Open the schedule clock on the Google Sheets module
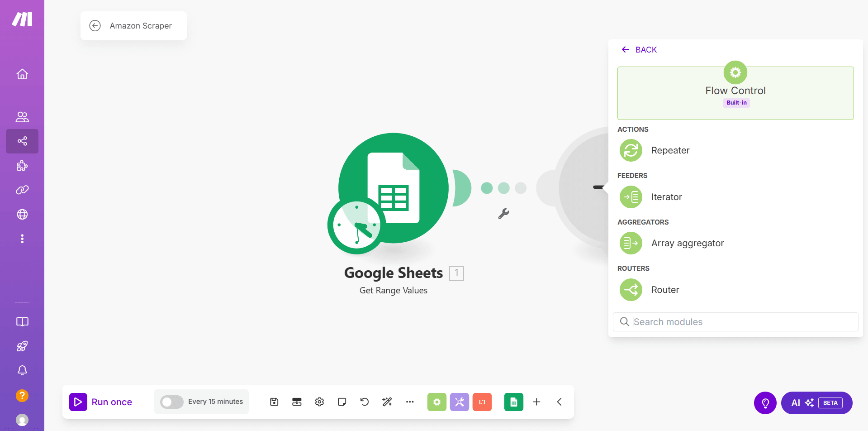868x431 pixels. click(x=356, y=225)
